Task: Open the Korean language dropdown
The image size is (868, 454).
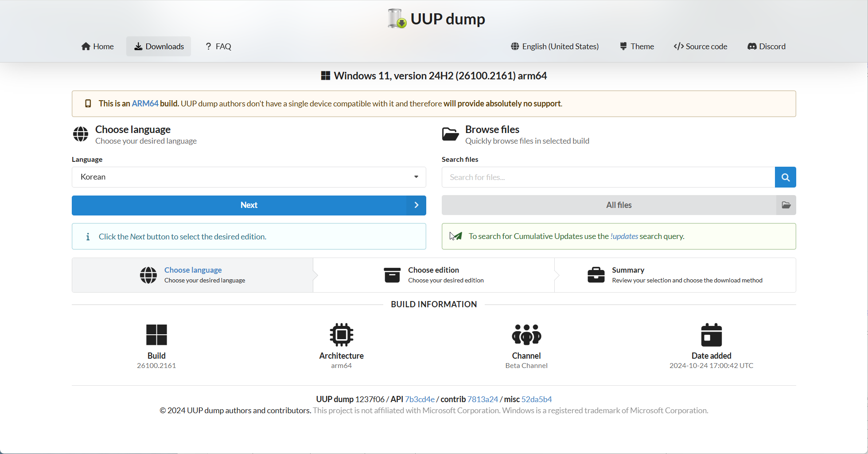Action: click(x=249, y=177)
